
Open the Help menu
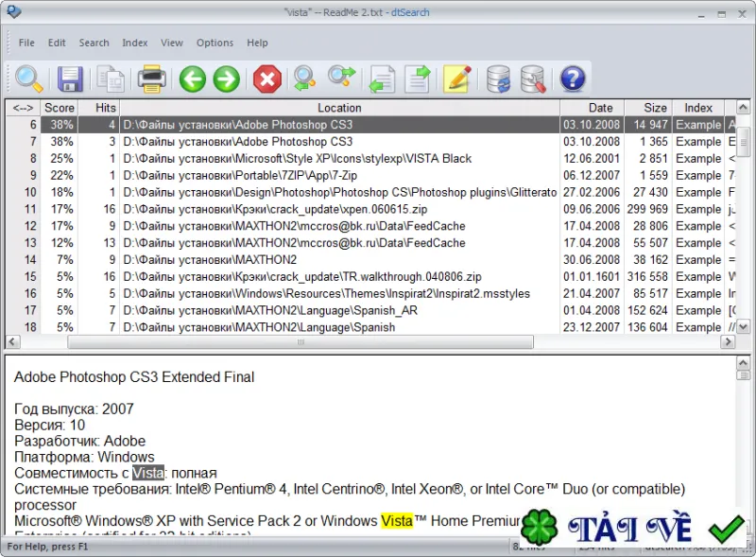point(257,43)
